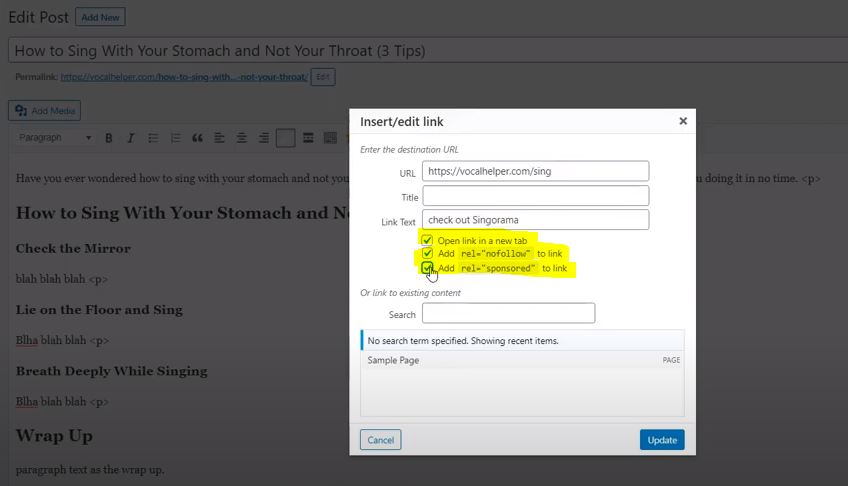Image resolution: width=848 pixels, height=486 pixels.
Task: Focus the Search existing content field
Action: 508,313
